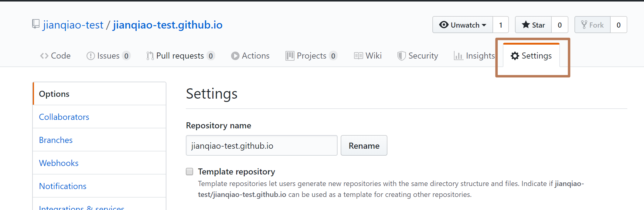Open Webhooks in the settings sidebar
The width and height of the screenshot is (644, 210).
100,163
